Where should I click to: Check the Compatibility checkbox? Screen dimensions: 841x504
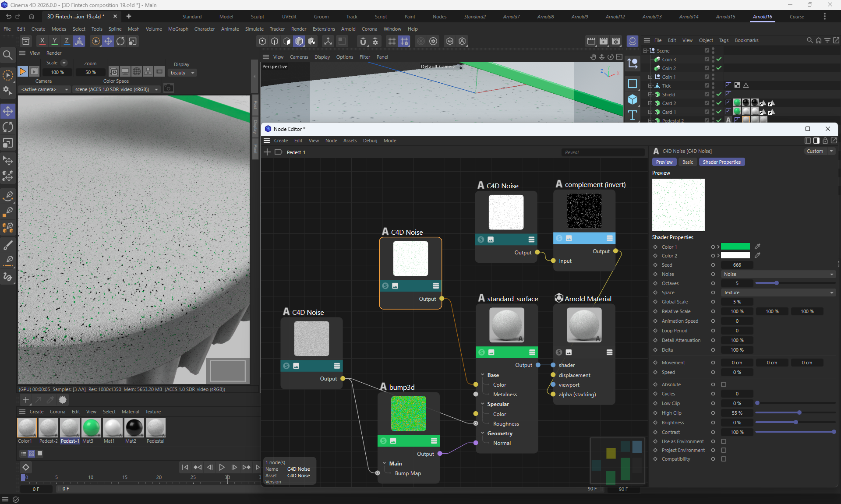[724, 459]
